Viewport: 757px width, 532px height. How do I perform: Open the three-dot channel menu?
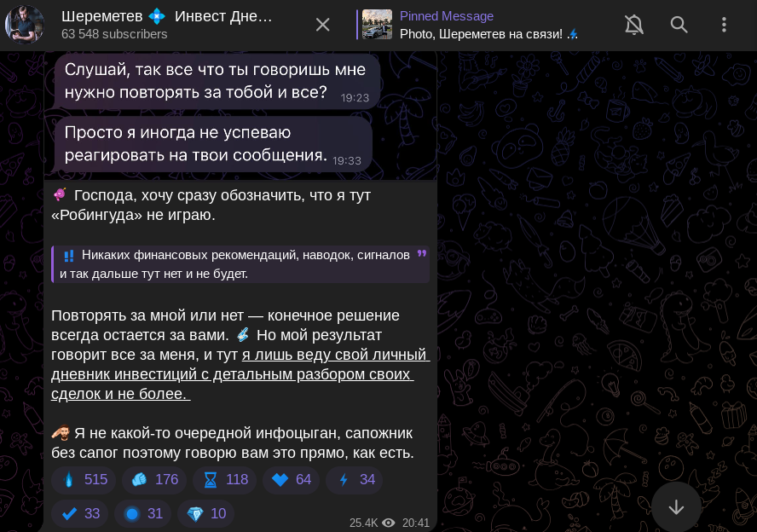724,25
